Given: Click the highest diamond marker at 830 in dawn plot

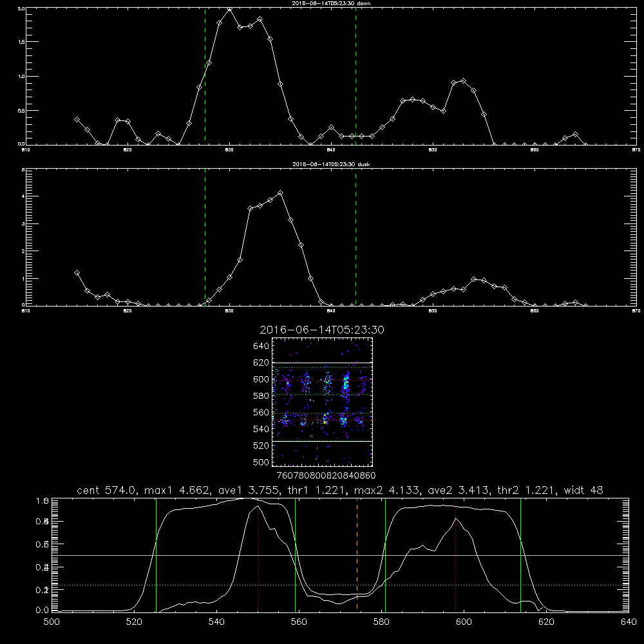Looking at the screenshot, I should [230, 9].
